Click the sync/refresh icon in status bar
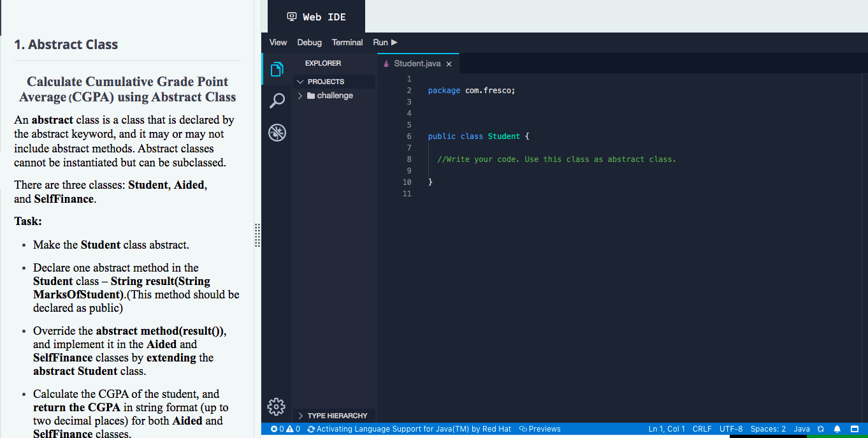This screenshot has width=868, height=438. [821, 428]
